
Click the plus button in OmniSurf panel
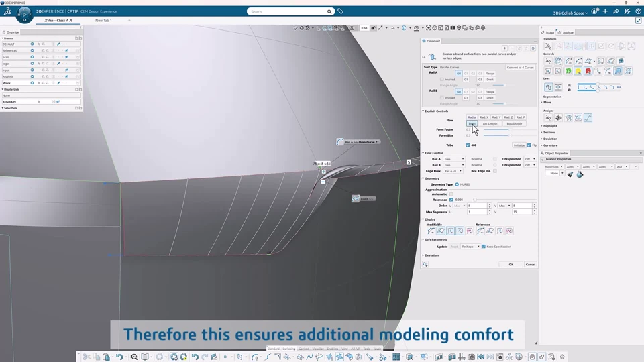click(x=504, y=48)
